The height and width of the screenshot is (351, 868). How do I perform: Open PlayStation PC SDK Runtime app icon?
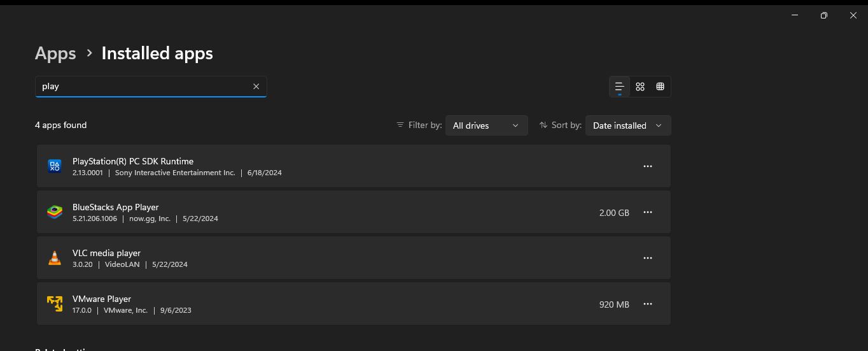(x=55, y=166)
